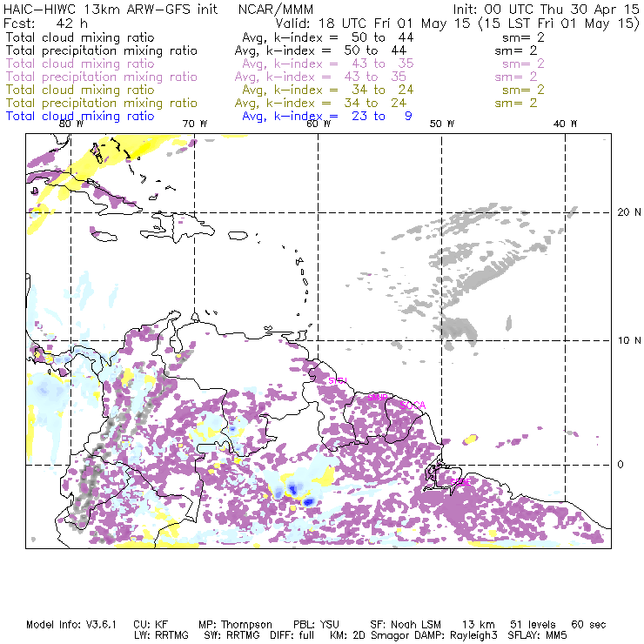This screenshot has height=644, width=644.
Task: Click the '60 sec' footer text
Action: coord(588,625)
